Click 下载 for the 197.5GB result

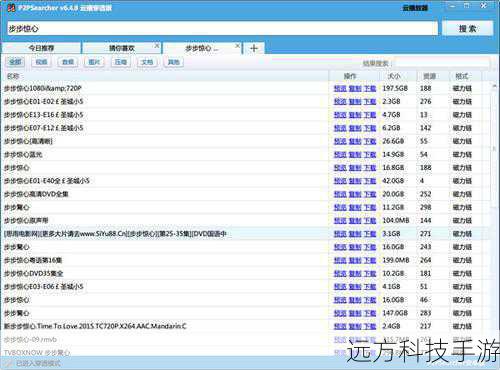tap(370, 88)
